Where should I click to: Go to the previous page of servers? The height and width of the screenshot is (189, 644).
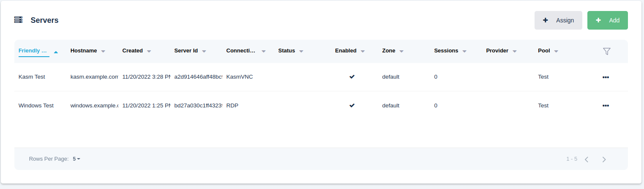click(587, 159)
